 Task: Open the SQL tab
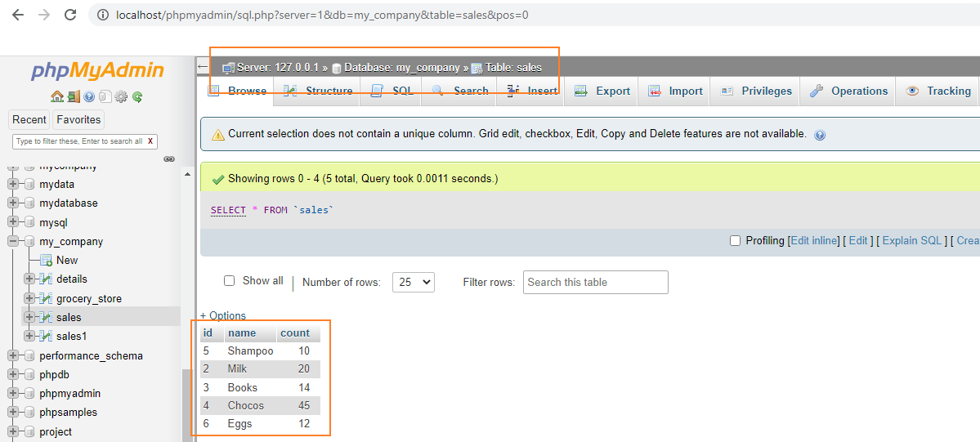392,92
